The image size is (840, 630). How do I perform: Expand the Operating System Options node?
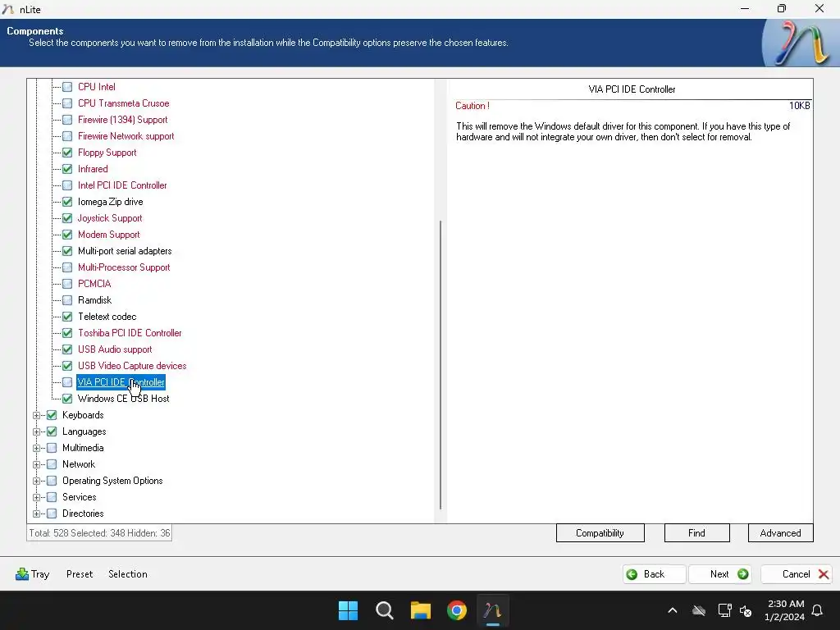[x=36, y=481]
